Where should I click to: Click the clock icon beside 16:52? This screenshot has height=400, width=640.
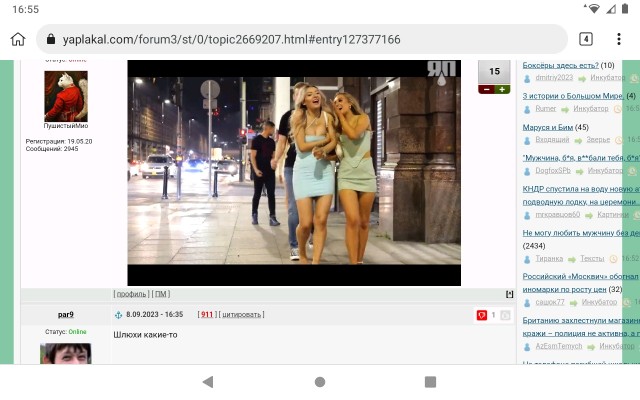point(613,259)
